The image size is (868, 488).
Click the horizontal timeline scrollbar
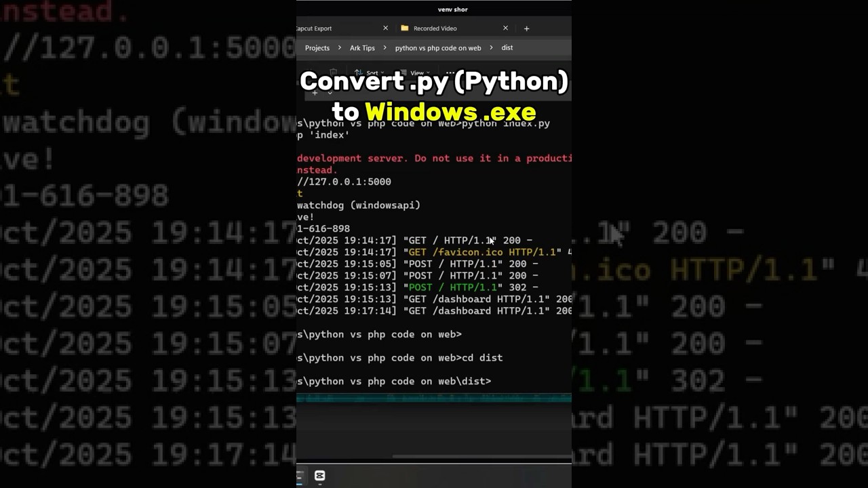coord(481,457)
